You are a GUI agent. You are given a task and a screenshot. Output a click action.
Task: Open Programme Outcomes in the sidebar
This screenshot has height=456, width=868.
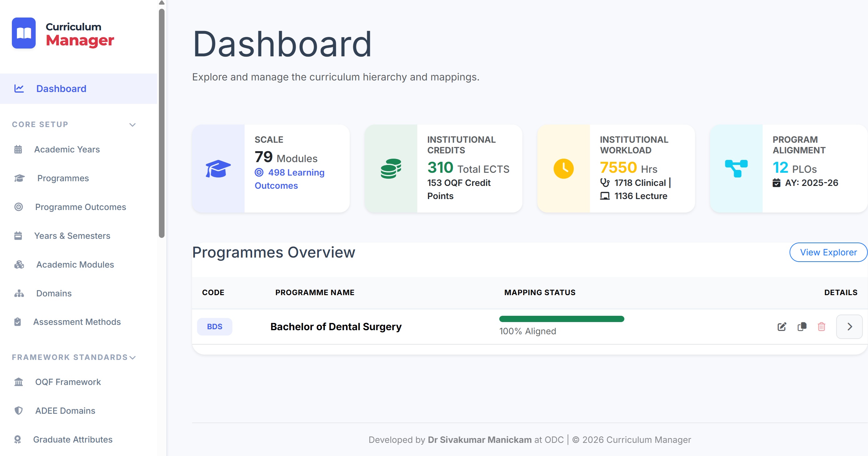pyautogui.click(x=80, y=207)
